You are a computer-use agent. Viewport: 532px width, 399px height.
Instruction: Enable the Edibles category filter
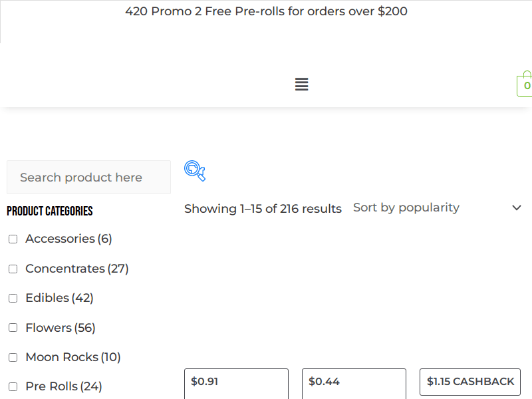click(13, 299)
